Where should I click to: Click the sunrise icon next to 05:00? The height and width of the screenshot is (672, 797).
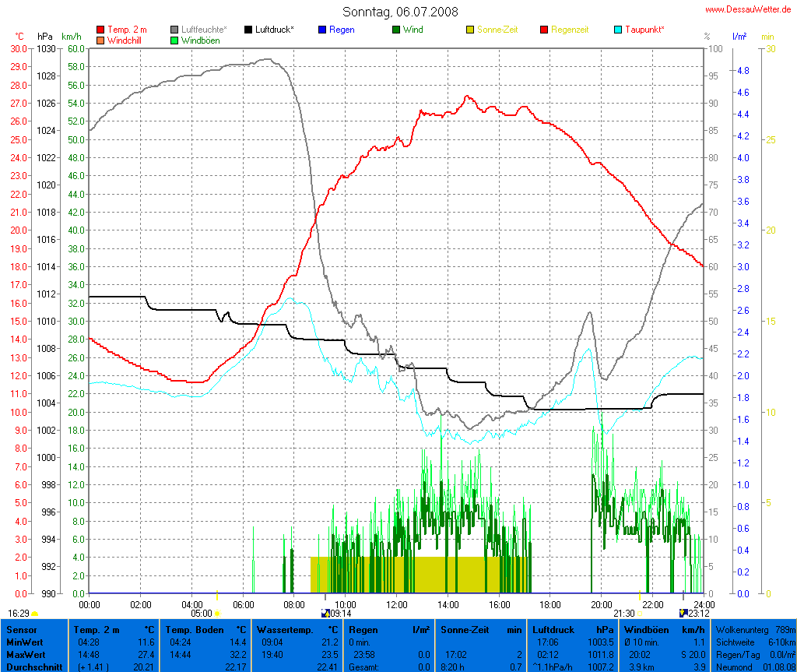click(x=217, y=614)
